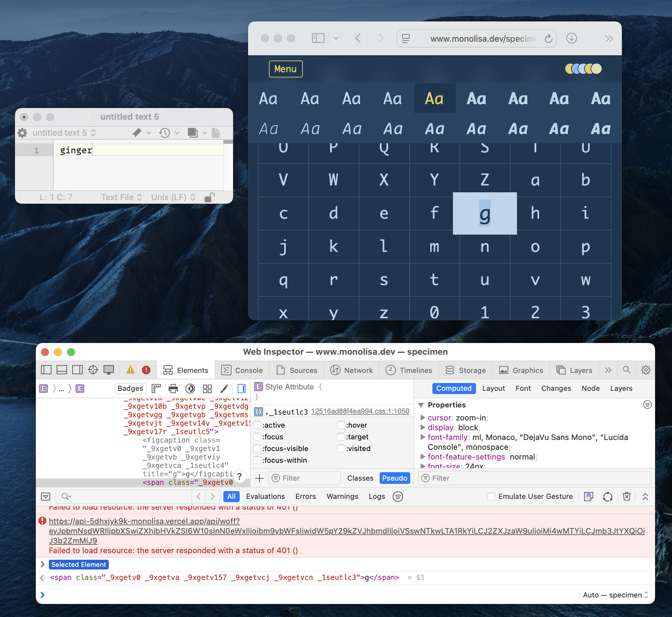The height and width of the screenshot is (617, 672).
Task: Open 12516ad88f4ea994.css source link
Action: pos(360,411)
